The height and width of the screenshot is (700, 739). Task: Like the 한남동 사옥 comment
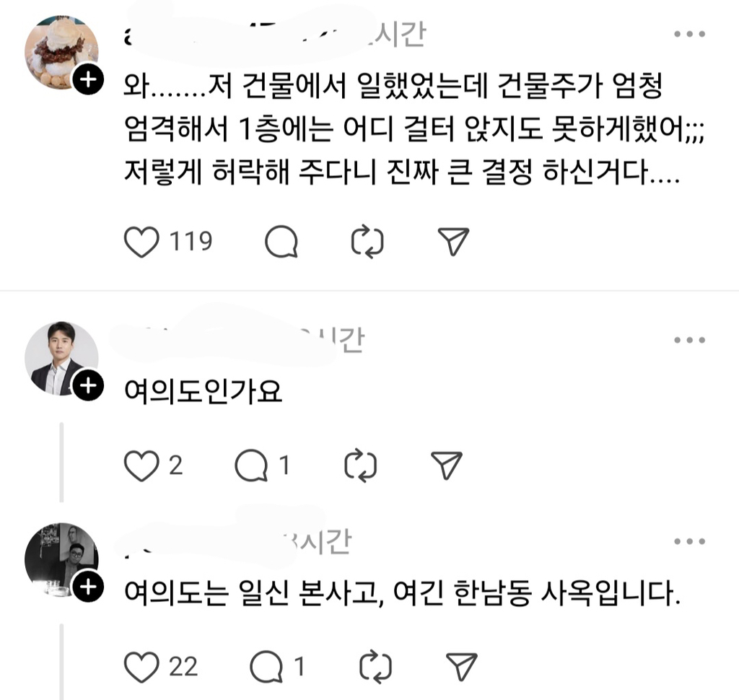coord(141,665)
